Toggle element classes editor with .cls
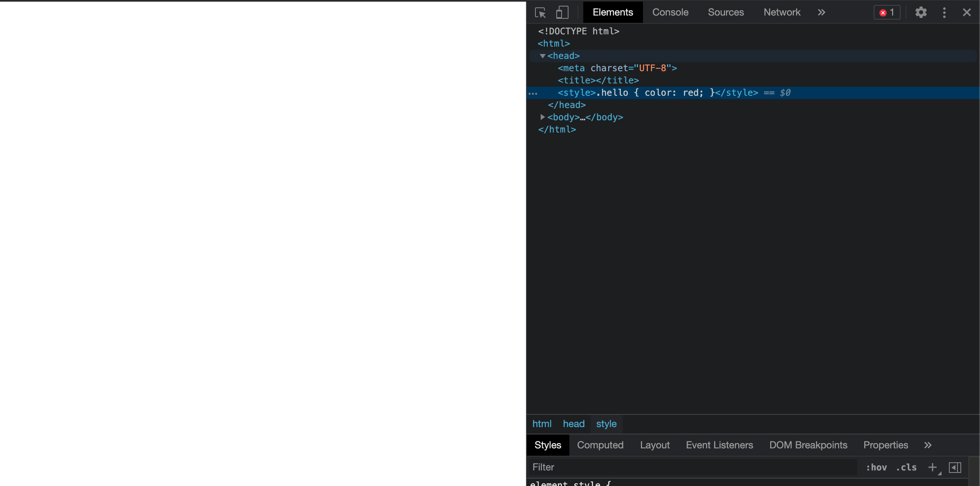The image size is (980, 486). point(906,467)
